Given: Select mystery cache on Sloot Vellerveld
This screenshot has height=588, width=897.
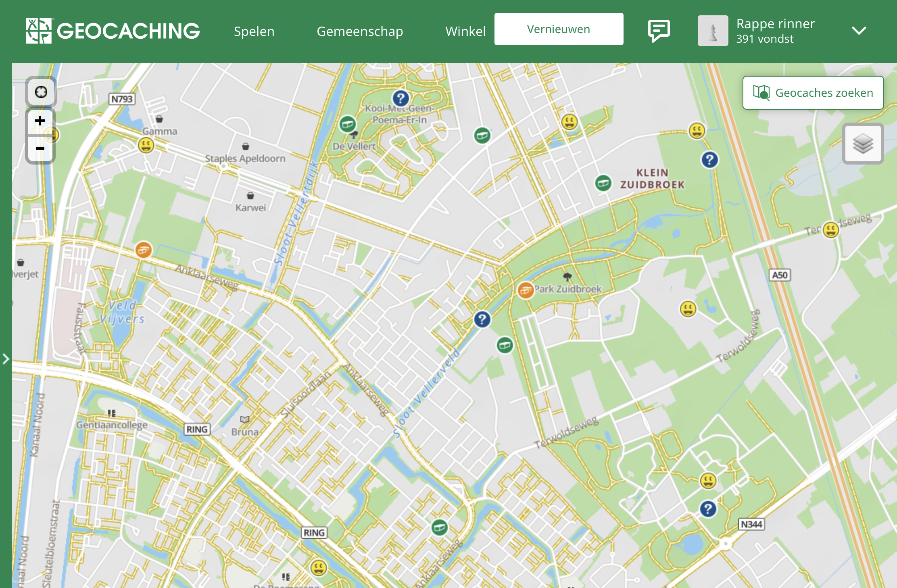Looking at the screenshot, I should (482, 319).
